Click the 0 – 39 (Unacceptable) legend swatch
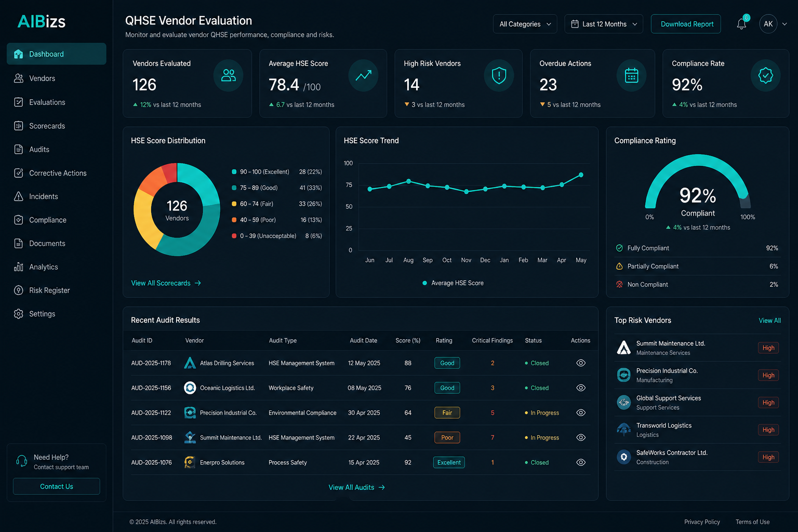The width and height of the screenshot is (798, 532). [234, 236]
